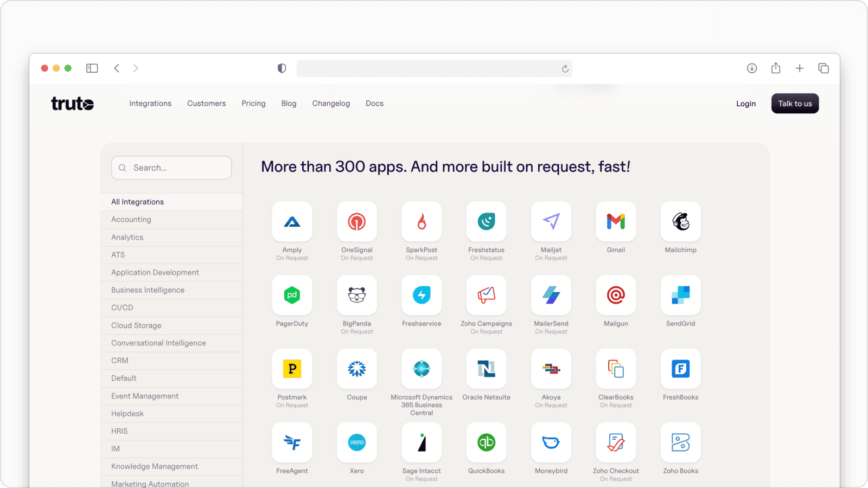Reload the page in address bar
This screenshot has height=488, width=868.
pyautogui.click(x=565, y=69)
